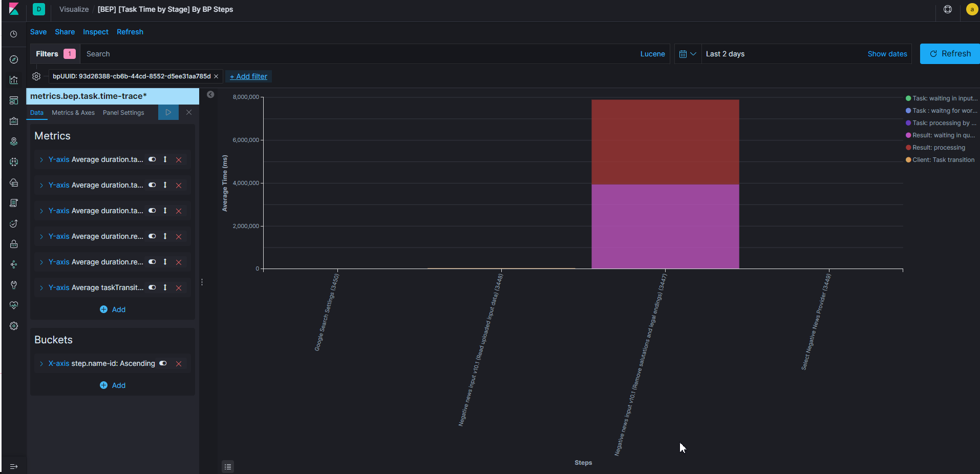Open Visualize chart icon in sidebar

click(x=14, y=80)
